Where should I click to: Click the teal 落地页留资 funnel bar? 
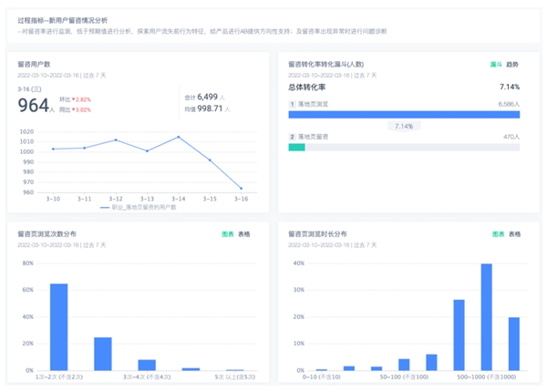(x=296, y=147)
